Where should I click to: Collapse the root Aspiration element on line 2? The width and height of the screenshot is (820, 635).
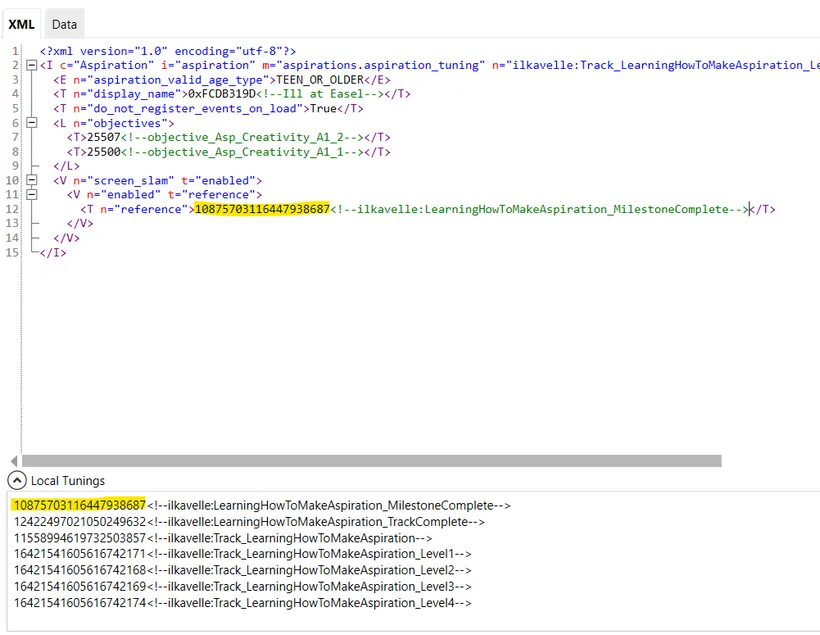click(x=31, y=65)
